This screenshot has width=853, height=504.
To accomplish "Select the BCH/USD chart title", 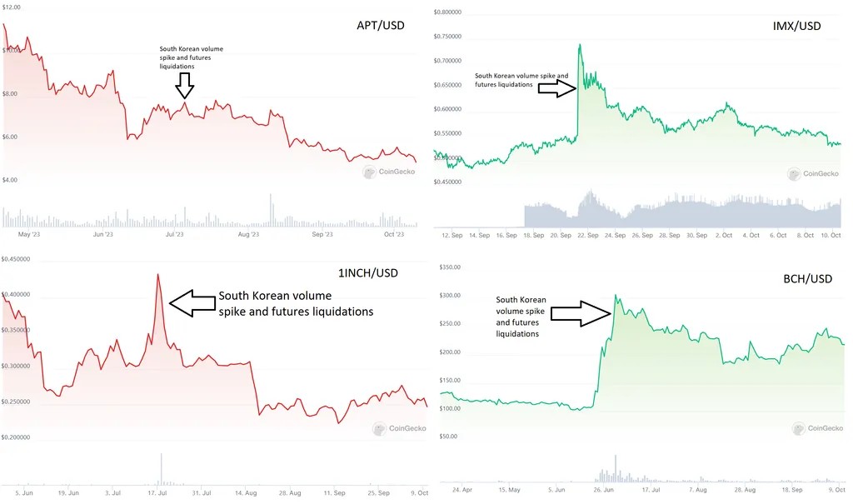I will tap(807, 279).
